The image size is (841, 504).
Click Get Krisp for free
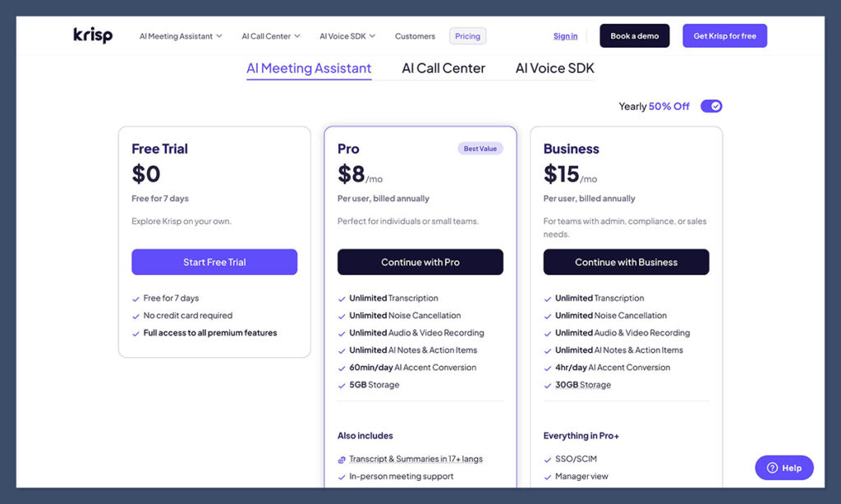[724, 35]
